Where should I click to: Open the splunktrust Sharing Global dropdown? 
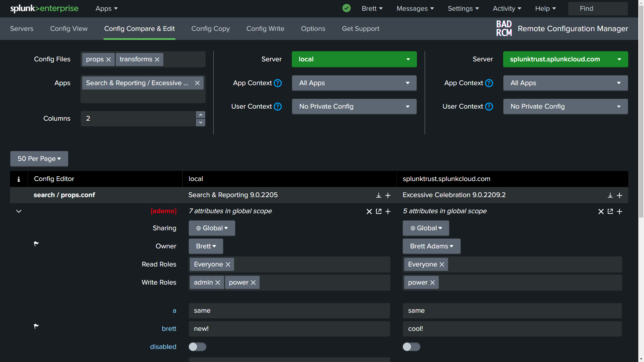point(426,228)
